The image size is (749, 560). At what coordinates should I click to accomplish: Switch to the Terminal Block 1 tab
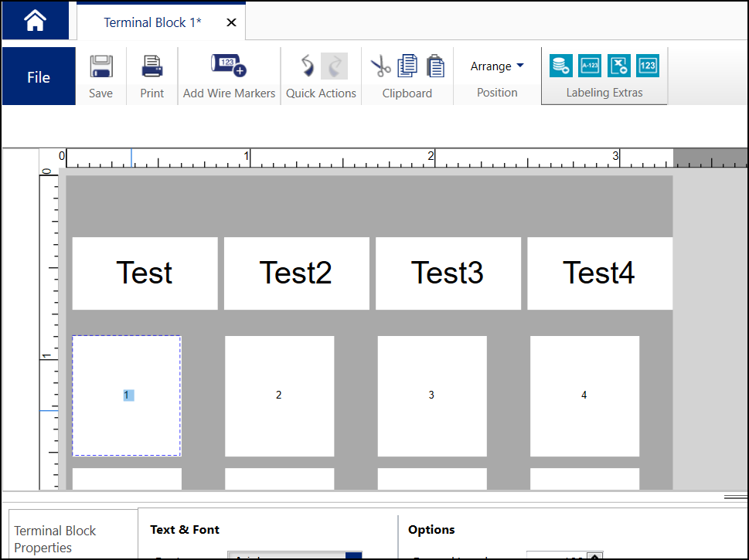[x=152, y=22]
